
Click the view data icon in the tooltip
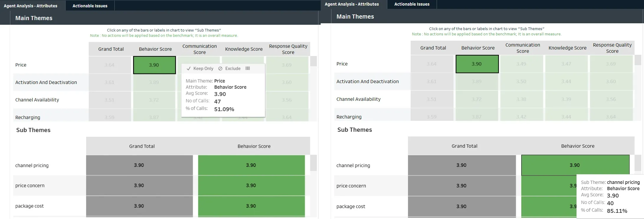(x=248, y=68)
